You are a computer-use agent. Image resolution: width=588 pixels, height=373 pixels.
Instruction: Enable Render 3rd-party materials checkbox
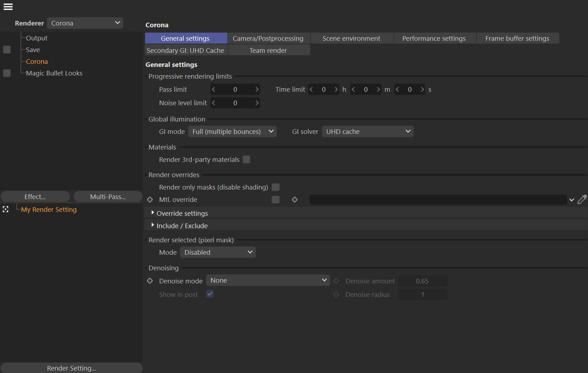tap(246, 159)
